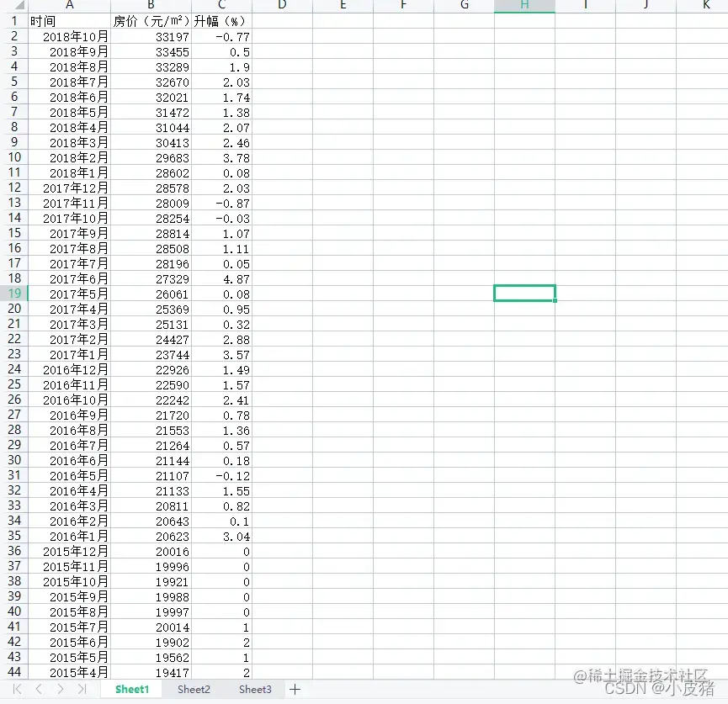The image size is (728, 704).
Task: Select cell containing 2018年1月
Action: [x=70, y=172]
